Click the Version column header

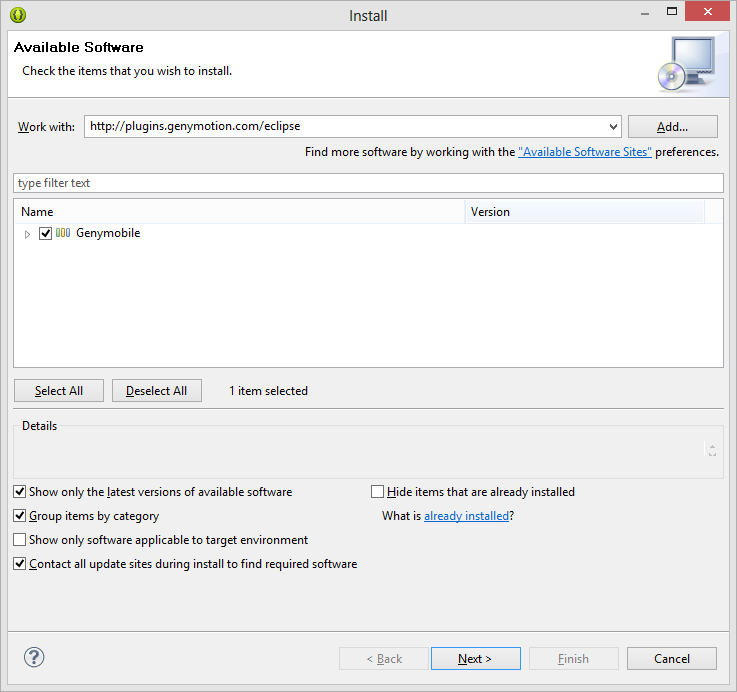pos(585,212)
